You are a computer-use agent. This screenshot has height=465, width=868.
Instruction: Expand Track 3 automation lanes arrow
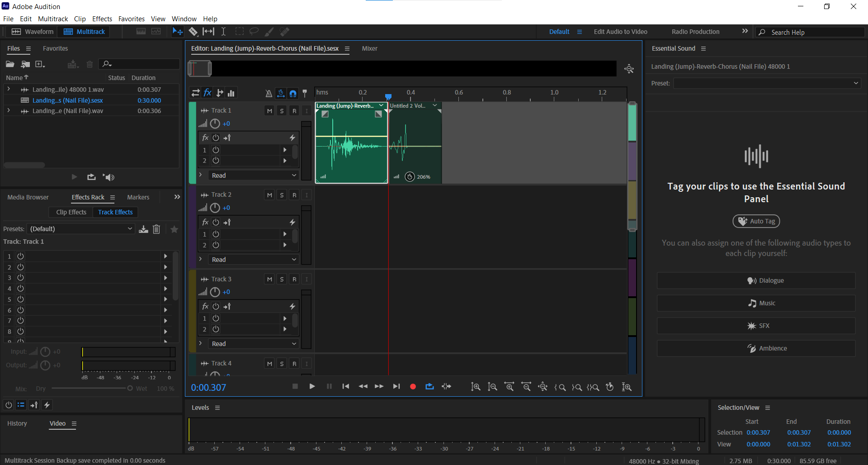pyautogui.click(x=201, y=343)
